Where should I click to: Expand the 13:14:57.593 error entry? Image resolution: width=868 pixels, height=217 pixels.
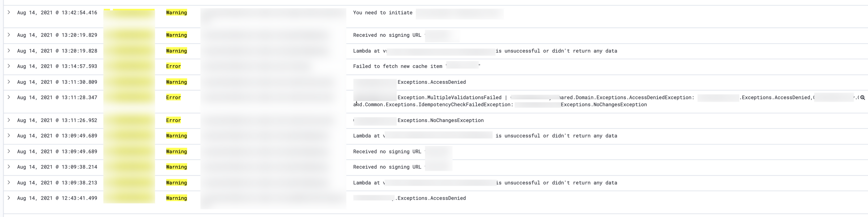9,66
